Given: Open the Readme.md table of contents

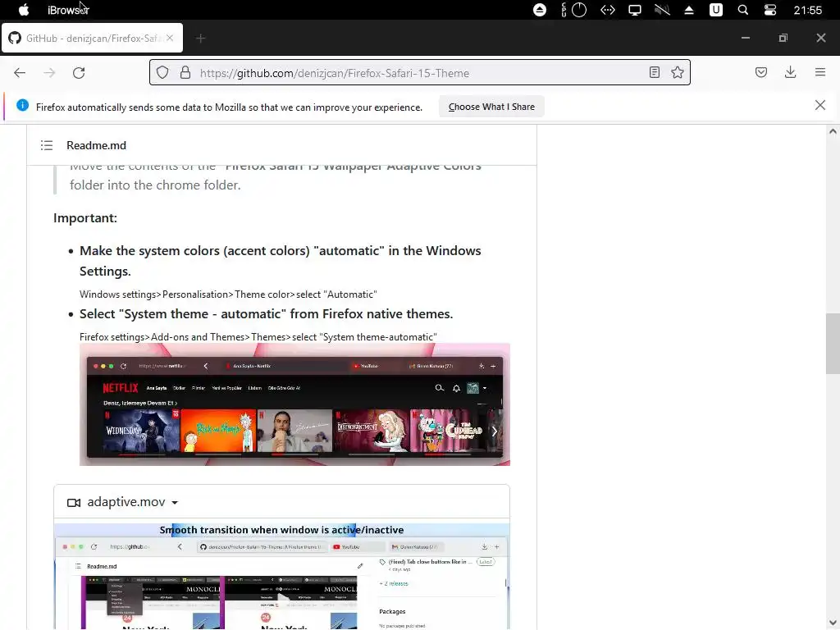Looking at the screenshot, I should (x=47, y=145).
